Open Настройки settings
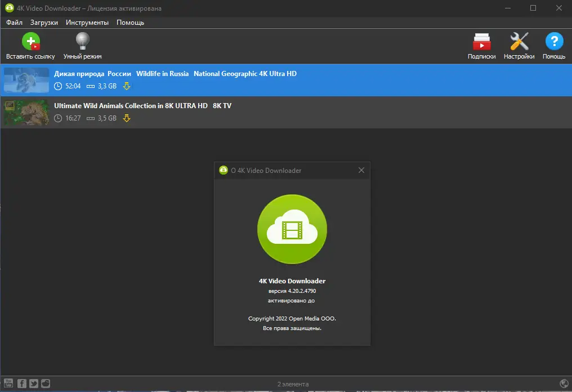 [x=518, y=41]
